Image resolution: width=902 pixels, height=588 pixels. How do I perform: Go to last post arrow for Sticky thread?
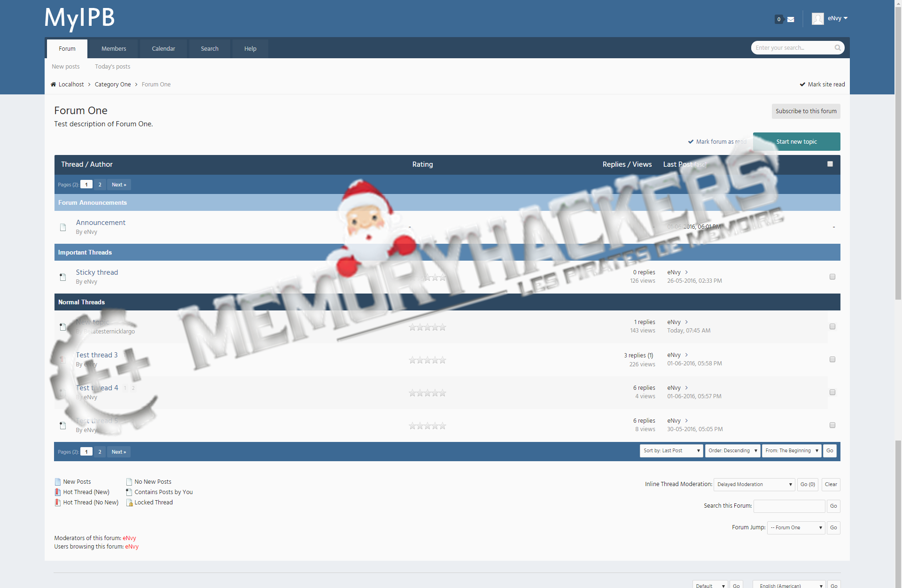pos(686,272)
